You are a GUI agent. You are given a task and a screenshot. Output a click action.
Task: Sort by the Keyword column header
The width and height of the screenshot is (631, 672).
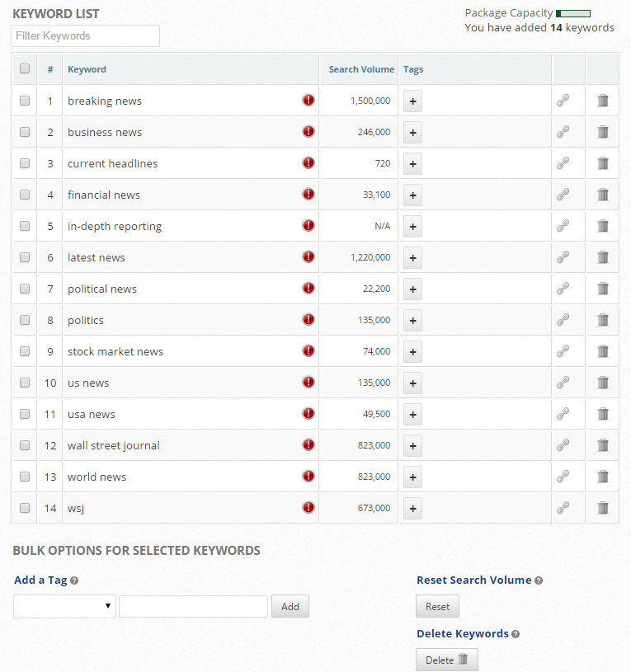pyautogui.click(x=87, y=69)
